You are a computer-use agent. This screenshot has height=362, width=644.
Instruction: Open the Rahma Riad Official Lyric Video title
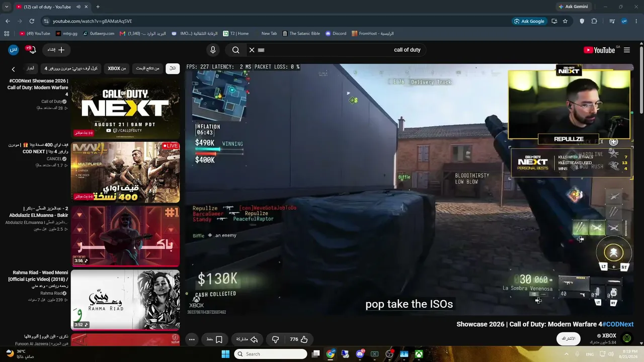point(38,279)
